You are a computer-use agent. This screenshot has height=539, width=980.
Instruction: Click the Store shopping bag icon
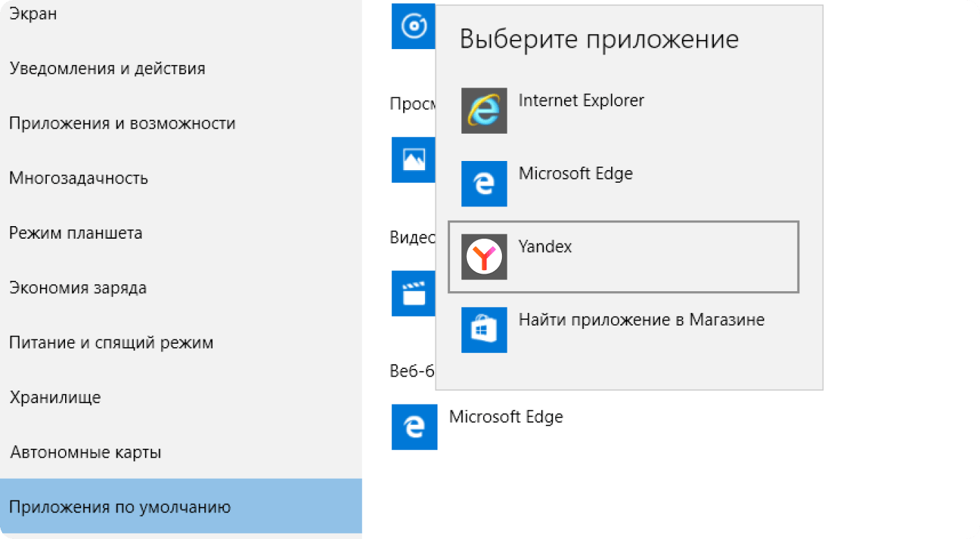coord(484,330)
